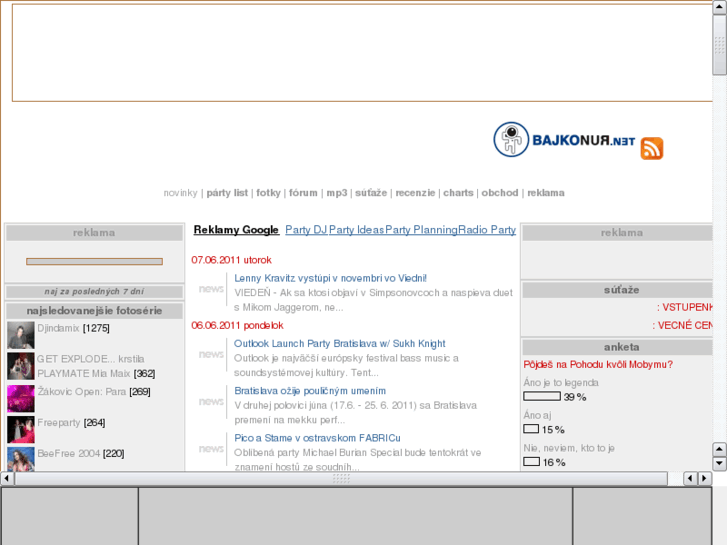Click the left reklama banner placeholder bar
This screenshot has width=727, height=545.
pyautogui.click(x=95, y=262)
